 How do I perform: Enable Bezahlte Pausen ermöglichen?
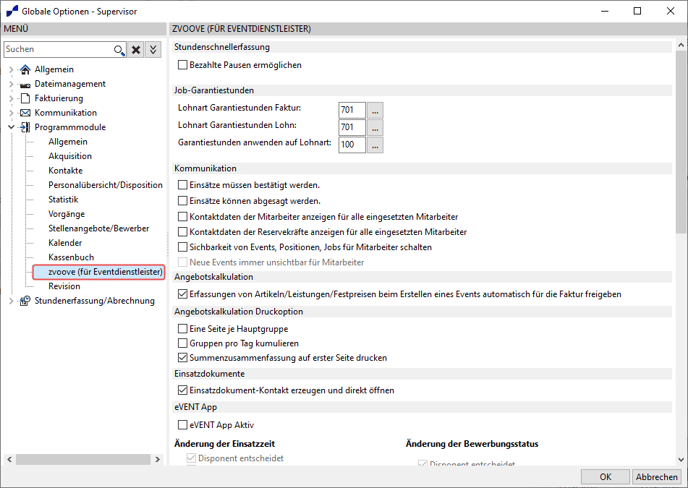click(x=183, y=65)
